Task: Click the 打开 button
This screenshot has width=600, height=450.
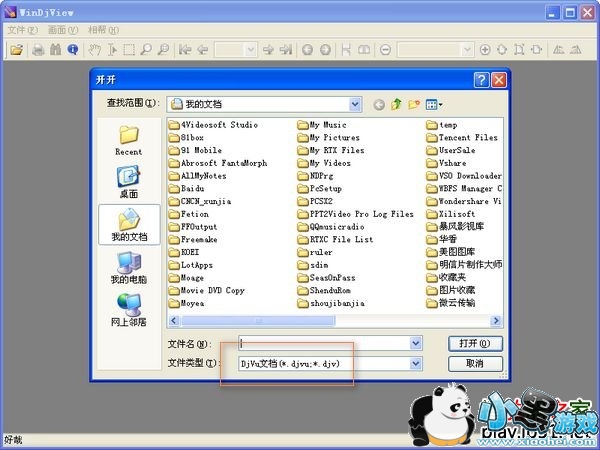Action: [x=475, y=343]
